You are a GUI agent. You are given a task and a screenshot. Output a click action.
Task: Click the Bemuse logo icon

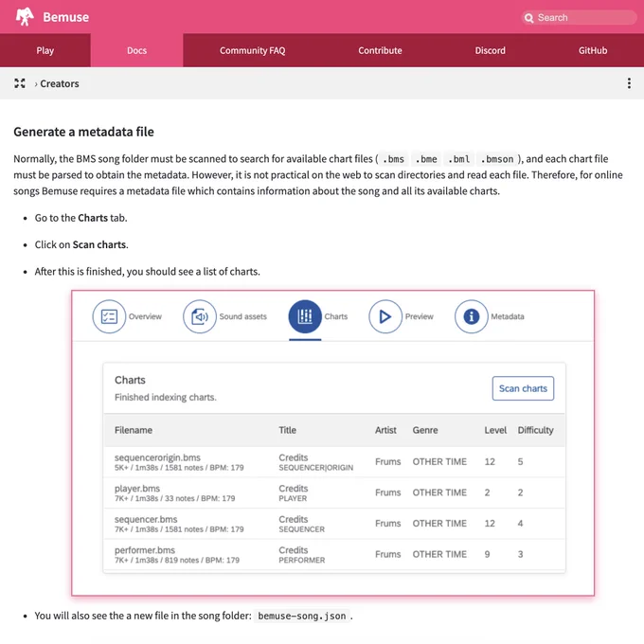click(x=25, y=16)
